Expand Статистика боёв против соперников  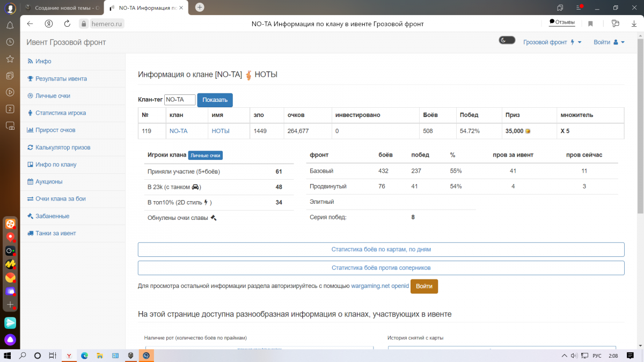pos(381,268)
